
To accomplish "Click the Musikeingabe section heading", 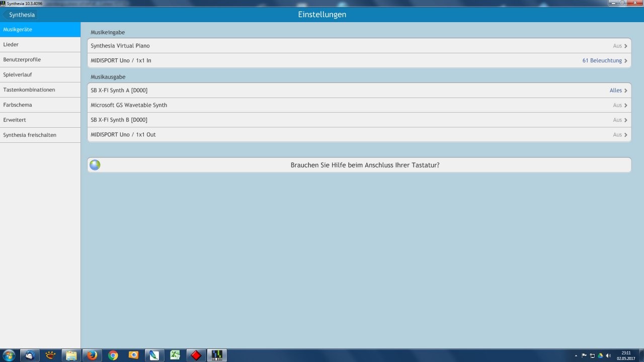I will (x=108, y=32).
